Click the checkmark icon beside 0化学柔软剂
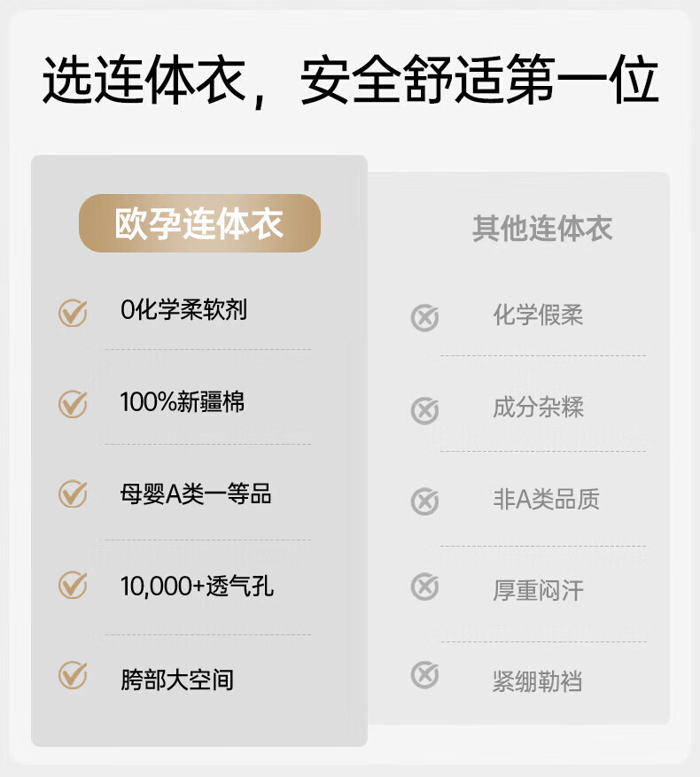The image size is (700, 777). click(x=73, y=312)
